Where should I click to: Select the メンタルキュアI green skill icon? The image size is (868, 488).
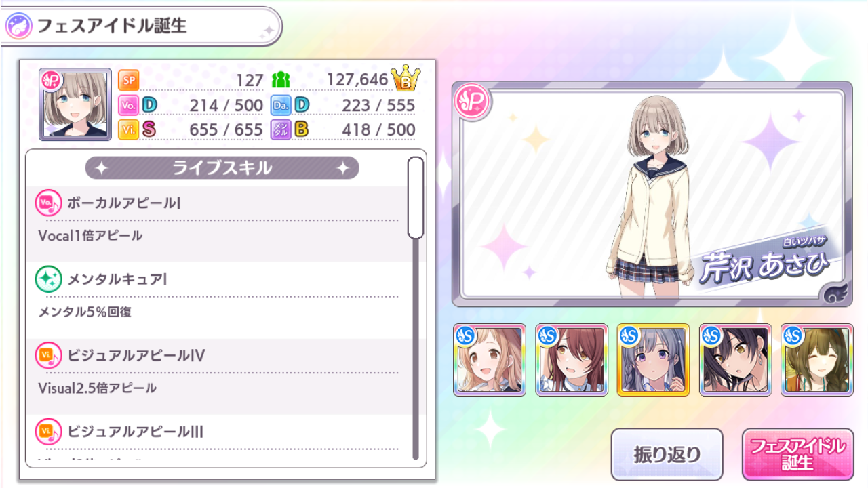pyautogui.click(x=48, y=279)
